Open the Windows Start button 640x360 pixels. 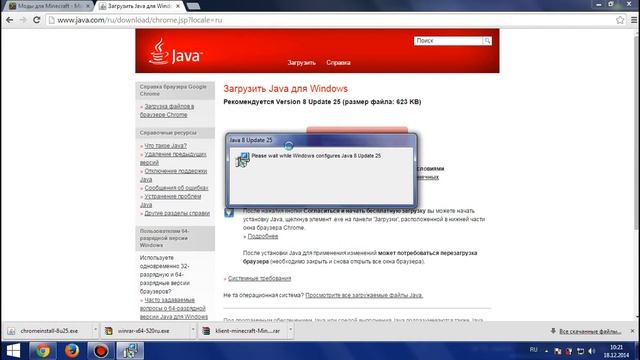coord(13,351)
